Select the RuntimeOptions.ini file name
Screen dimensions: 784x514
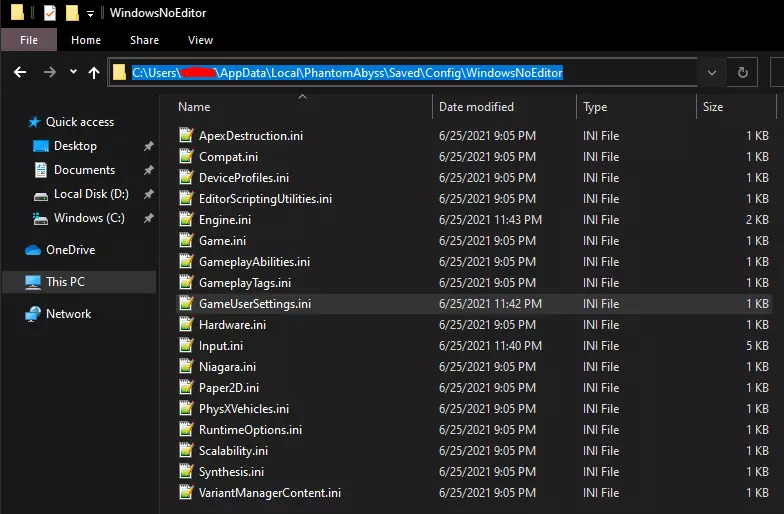click(250, 430)
